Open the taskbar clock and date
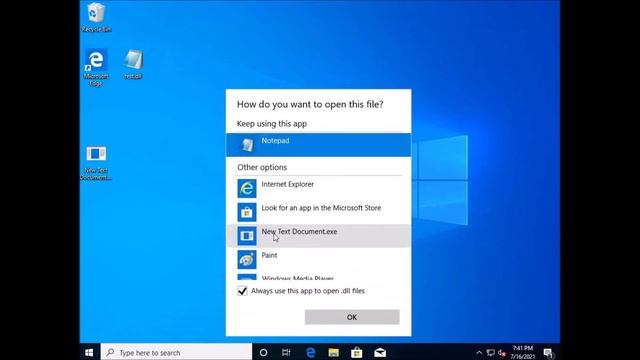Viewport: 640px width, 360px height. (522, 352)
